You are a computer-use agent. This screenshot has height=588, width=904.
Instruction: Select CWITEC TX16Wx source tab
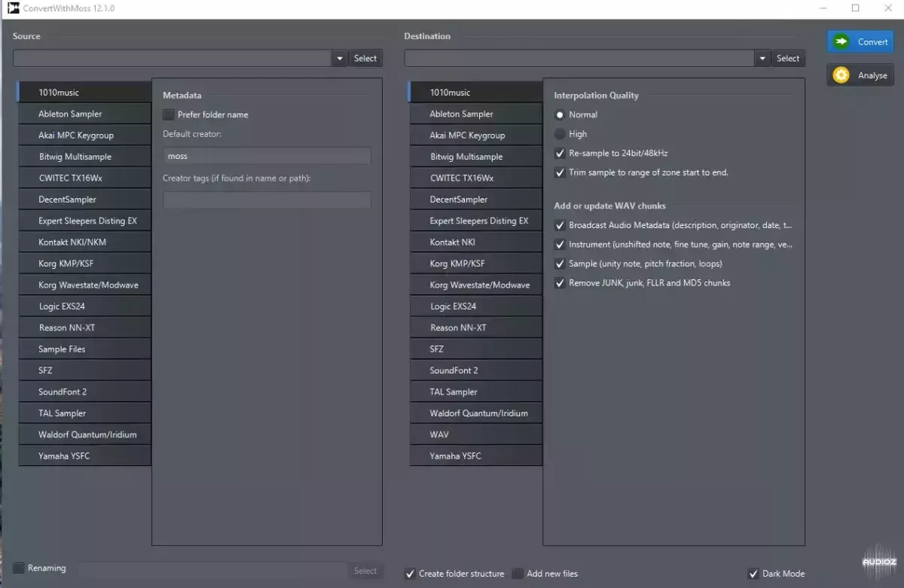pyautogui.click(x=84, y=178)
